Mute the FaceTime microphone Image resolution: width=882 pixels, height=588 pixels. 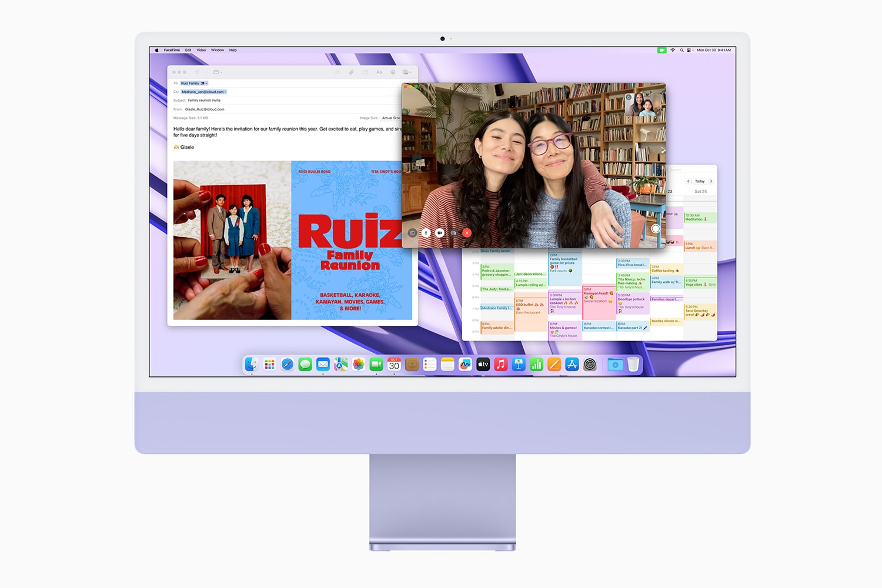[x=426, y=233]
